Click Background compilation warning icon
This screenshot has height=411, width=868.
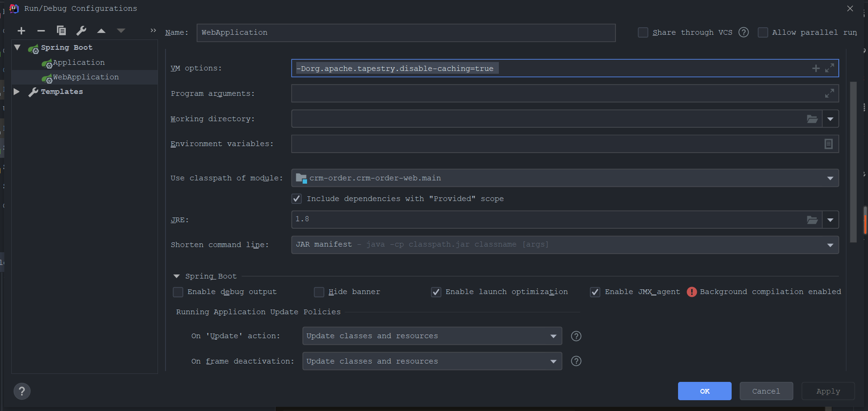point(692,292)
